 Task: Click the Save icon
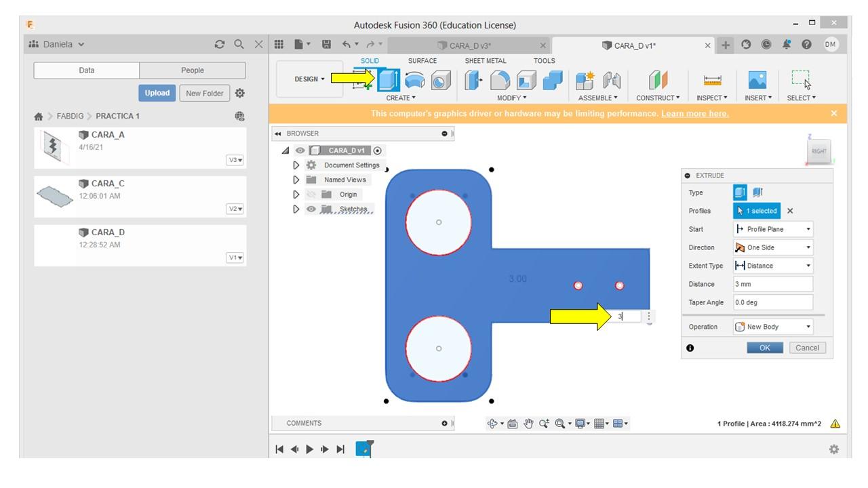(x=326, y=45)
